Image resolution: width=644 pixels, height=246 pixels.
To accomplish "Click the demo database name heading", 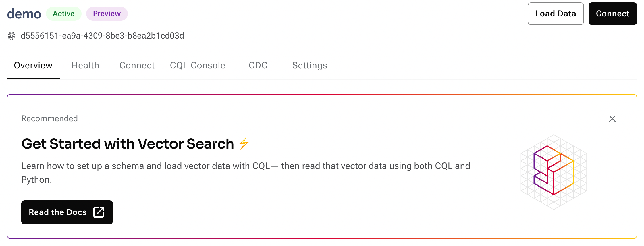I will point(24,14).
